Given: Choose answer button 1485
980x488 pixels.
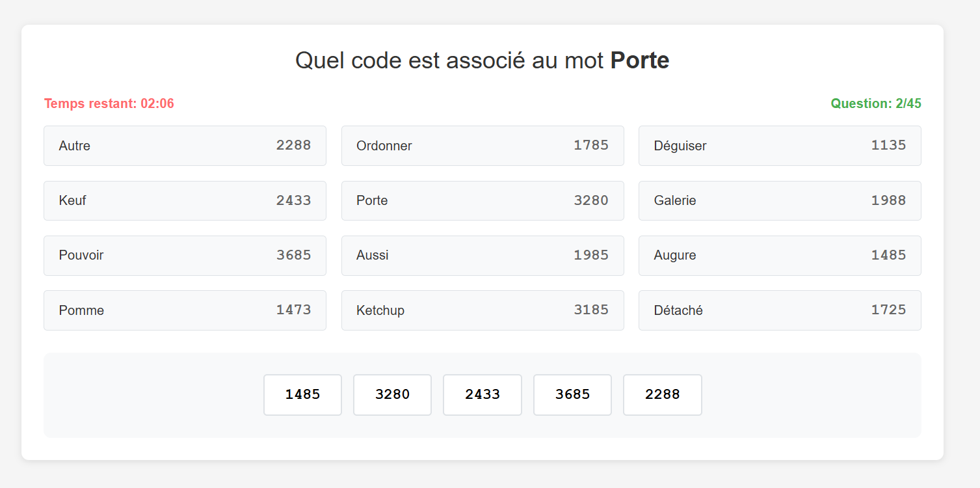Looking at the screenshot, I should 302,394.
